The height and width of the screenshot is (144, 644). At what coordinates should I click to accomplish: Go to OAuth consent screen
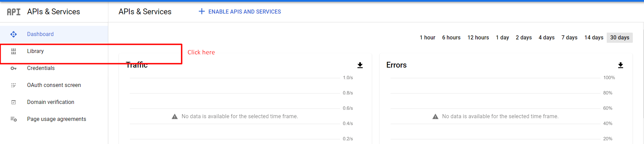click(x=54, y=85)
